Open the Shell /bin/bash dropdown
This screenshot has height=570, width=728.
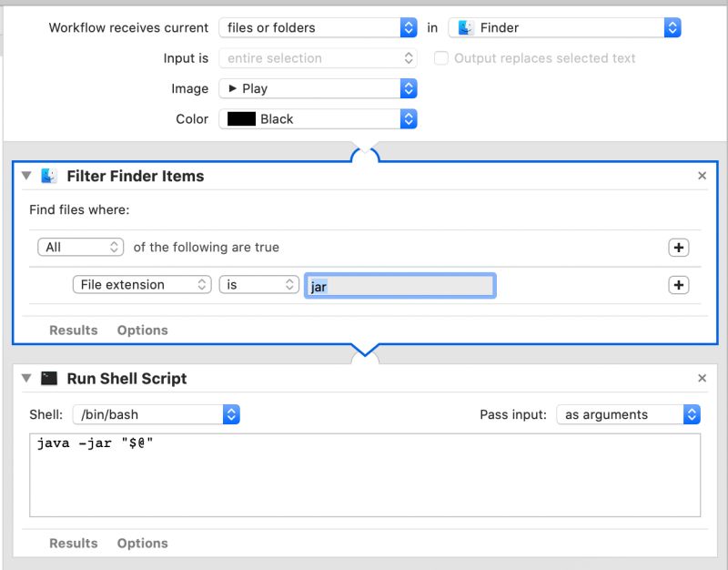coord(154,414)
